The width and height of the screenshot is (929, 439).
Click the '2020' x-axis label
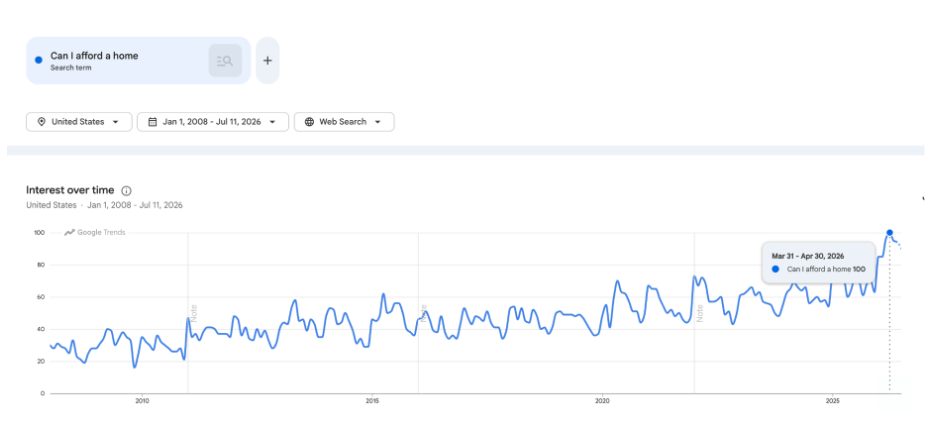(x=603, y=401)
